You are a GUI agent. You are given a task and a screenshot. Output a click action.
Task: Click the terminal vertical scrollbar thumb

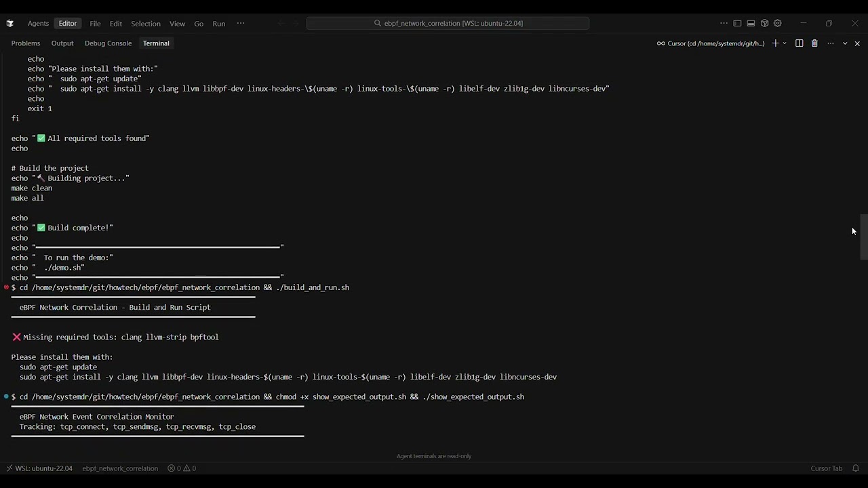(x=864, y=237)
